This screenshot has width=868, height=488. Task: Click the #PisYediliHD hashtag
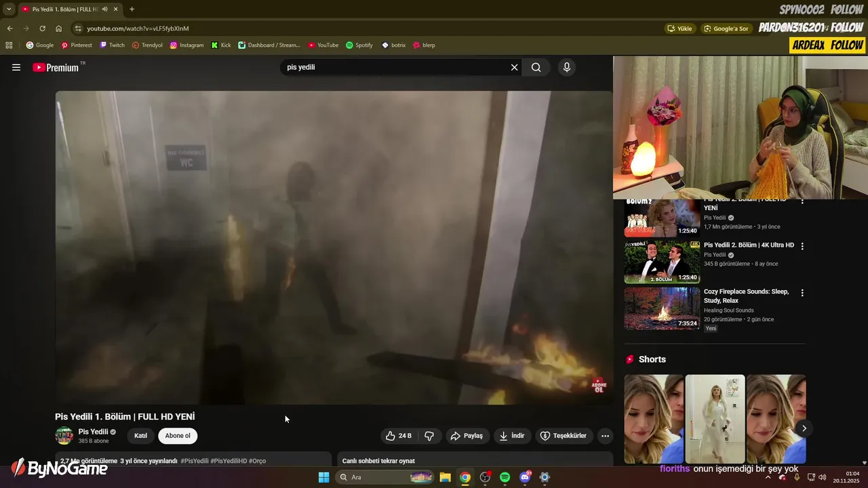(229, 461)
